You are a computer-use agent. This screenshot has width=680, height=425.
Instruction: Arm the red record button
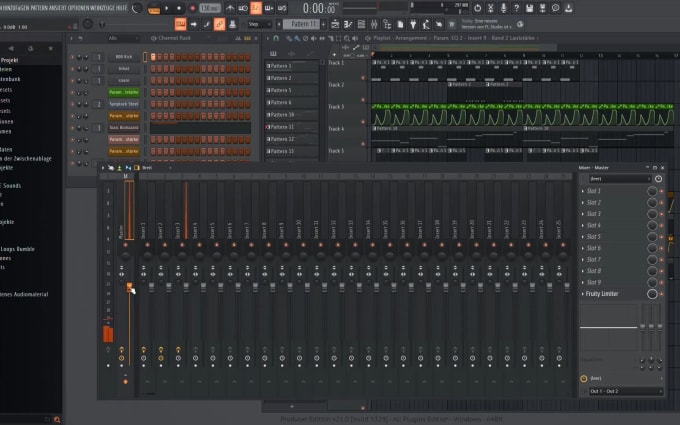[192, 8]
